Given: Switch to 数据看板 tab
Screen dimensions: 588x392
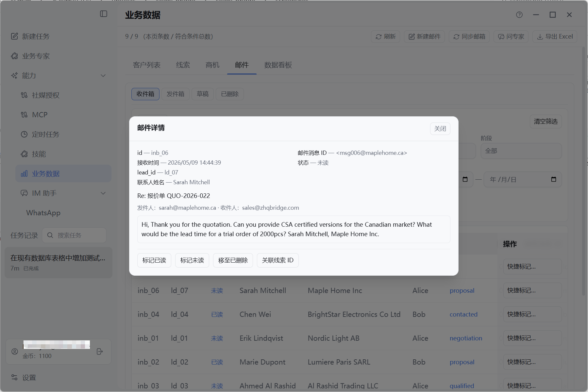Looking at the screenshot, I should pyautogui.click(x=278, y=65).
